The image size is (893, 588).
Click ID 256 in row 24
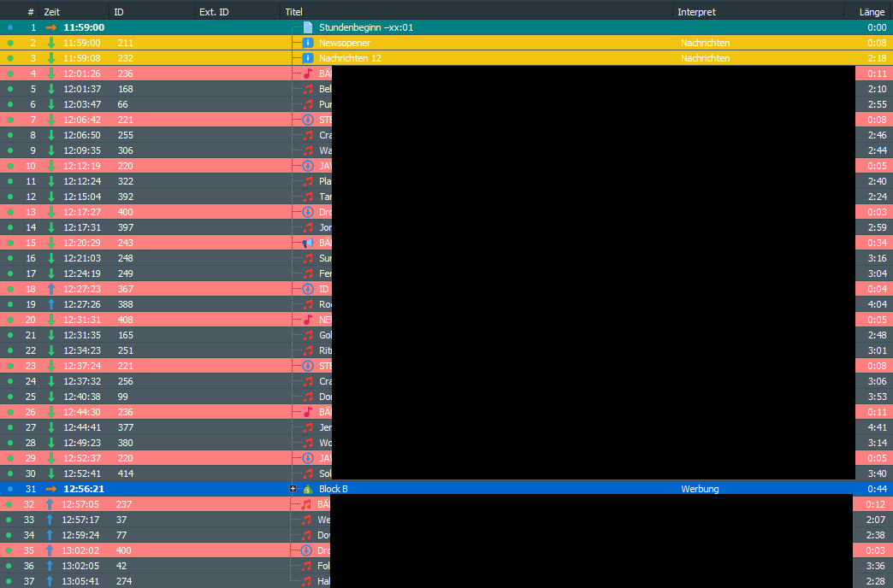125,381
